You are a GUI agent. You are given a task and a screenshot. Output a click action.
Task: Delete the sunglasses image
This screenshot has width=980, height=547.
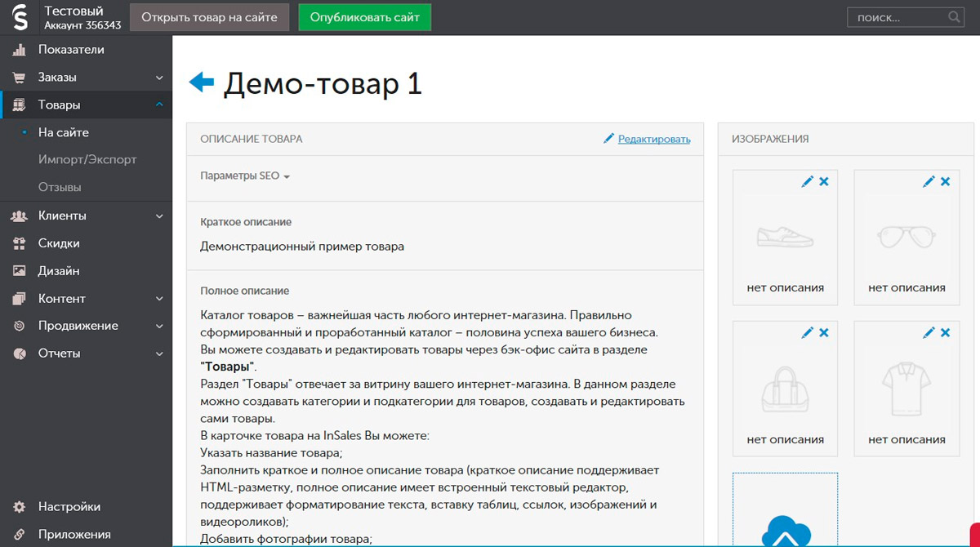pos(945,181)
